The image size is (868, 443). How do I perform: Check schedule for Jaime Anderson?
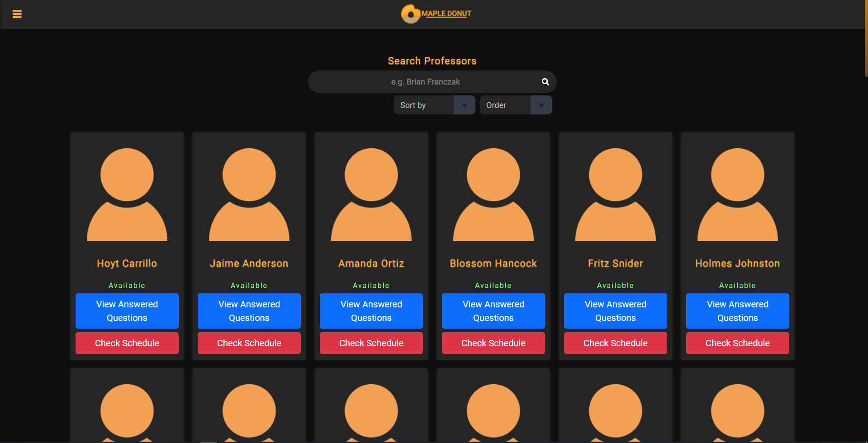pyautogui.click(x=249, y=343)
